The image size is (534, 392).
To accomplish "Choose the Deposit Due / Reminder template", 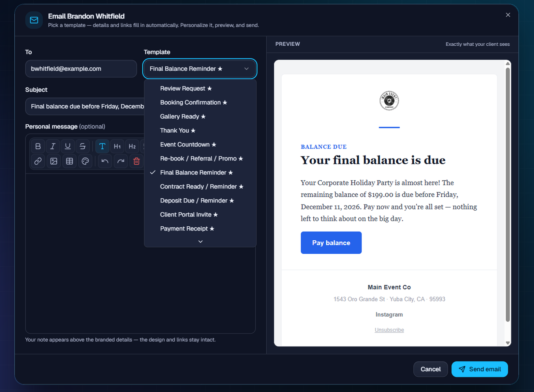I will coord(200,200).
